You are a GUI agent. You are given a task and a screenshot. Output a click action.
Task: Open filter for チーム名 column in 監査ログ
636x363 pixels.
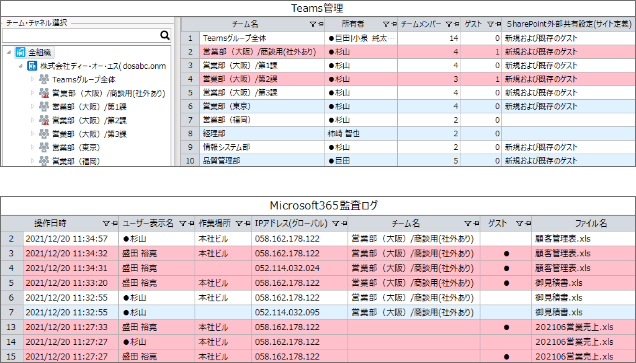[x=468, y=223]
